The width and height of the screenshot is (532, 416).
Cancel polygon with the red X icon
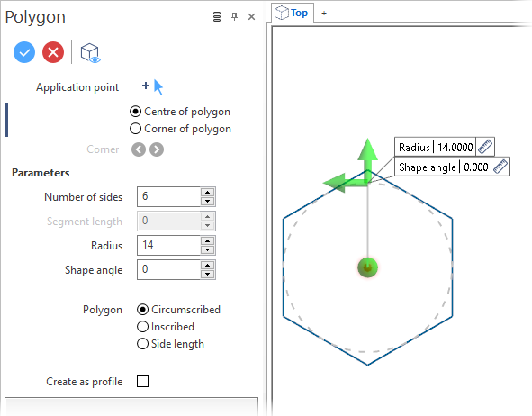click(53, 52)
